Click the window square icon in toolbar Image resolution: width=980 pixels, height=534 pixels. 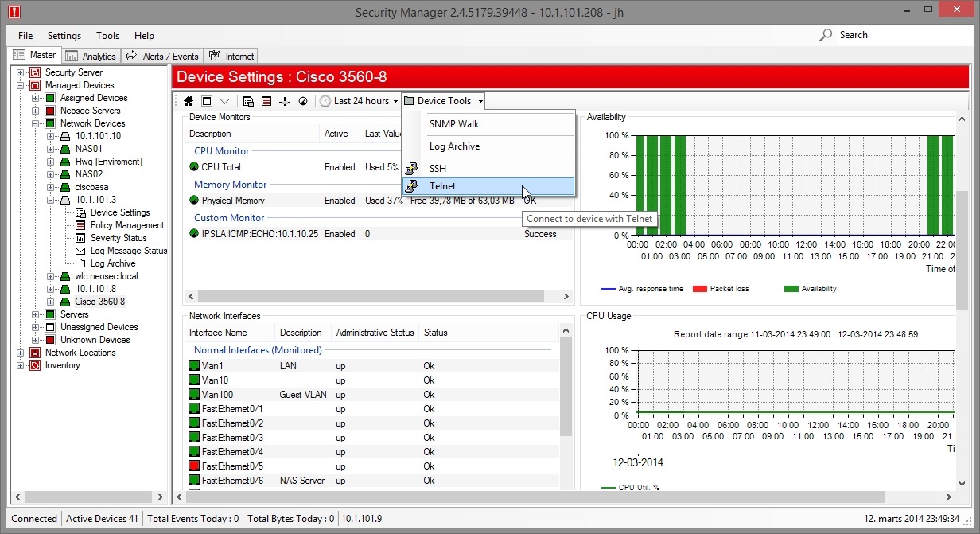[207, 101]
